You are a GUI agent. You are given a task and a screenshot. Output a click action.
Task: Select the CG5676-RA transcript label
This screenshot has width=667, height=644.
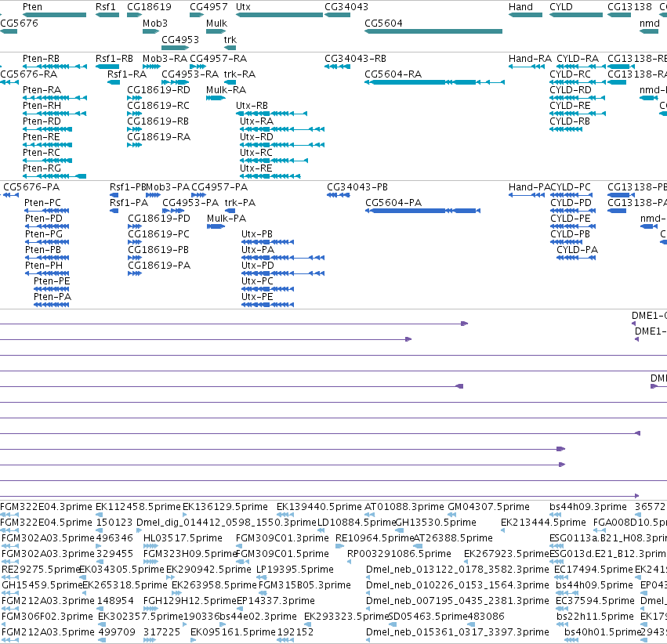pyautogui.click(x=28, y=74)
